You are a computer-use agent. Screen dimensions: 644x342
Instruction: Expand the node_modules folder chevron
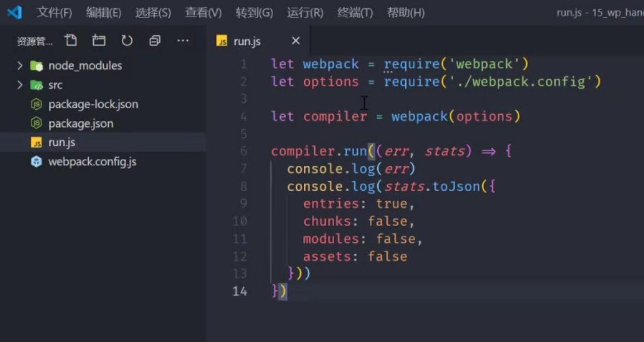click(20, 66)
